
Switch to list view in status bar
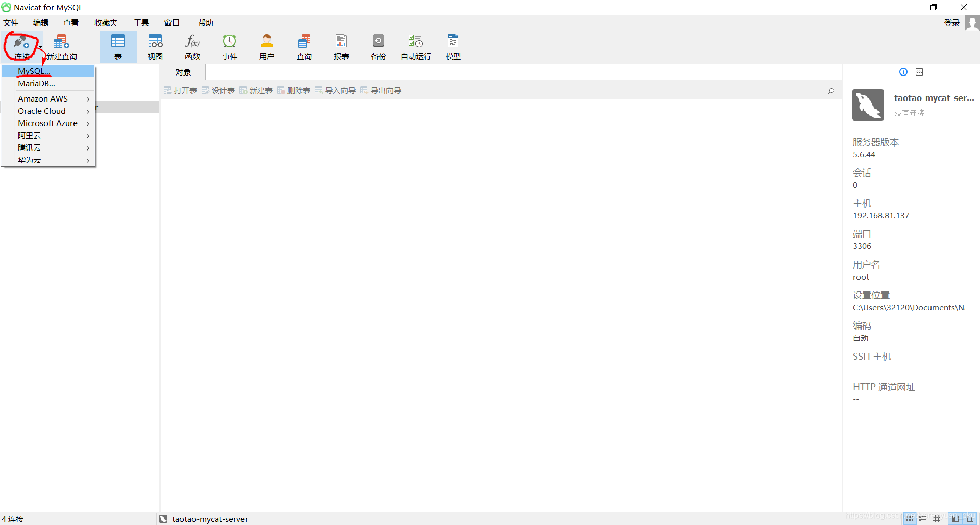923,518
